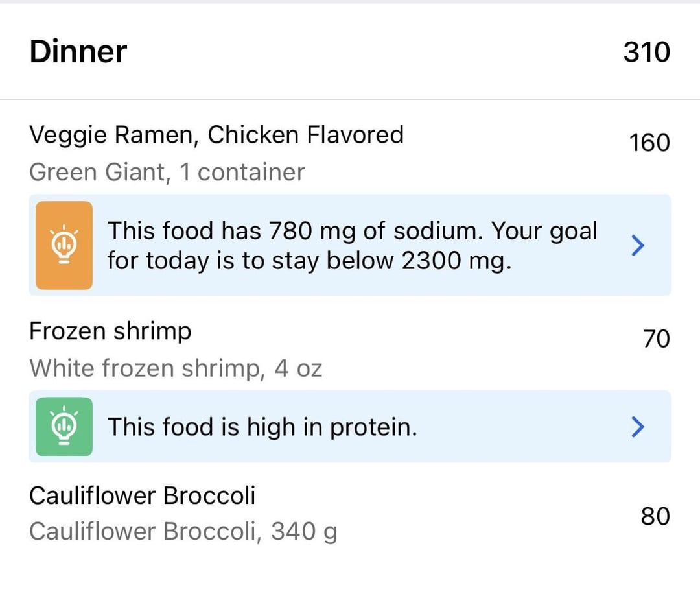This screenshot has width=700, height=596.
Task: Tap the blue protein insight banner background
Action: pos(350,426)
